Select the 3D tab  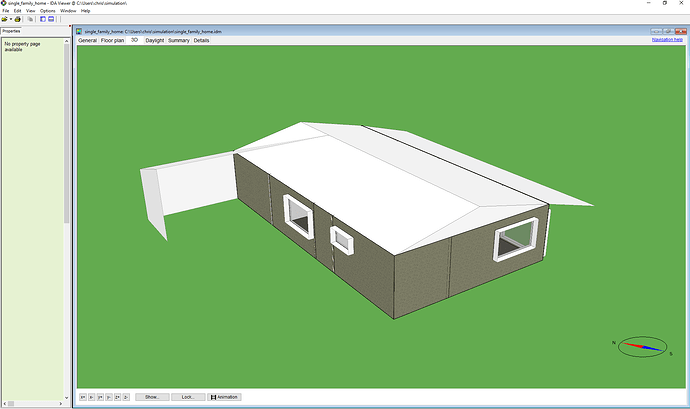[134, 40]
